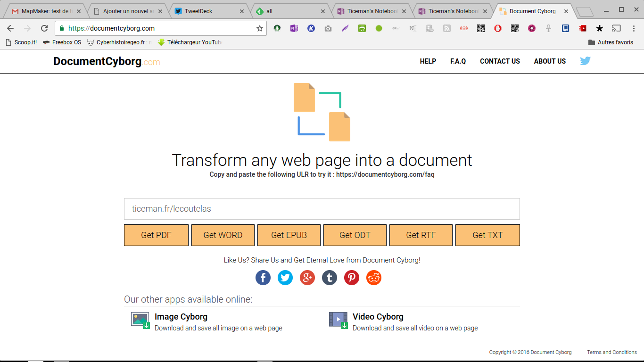
Task: Switch to the tab titled all
Action: tap(291, 11)
